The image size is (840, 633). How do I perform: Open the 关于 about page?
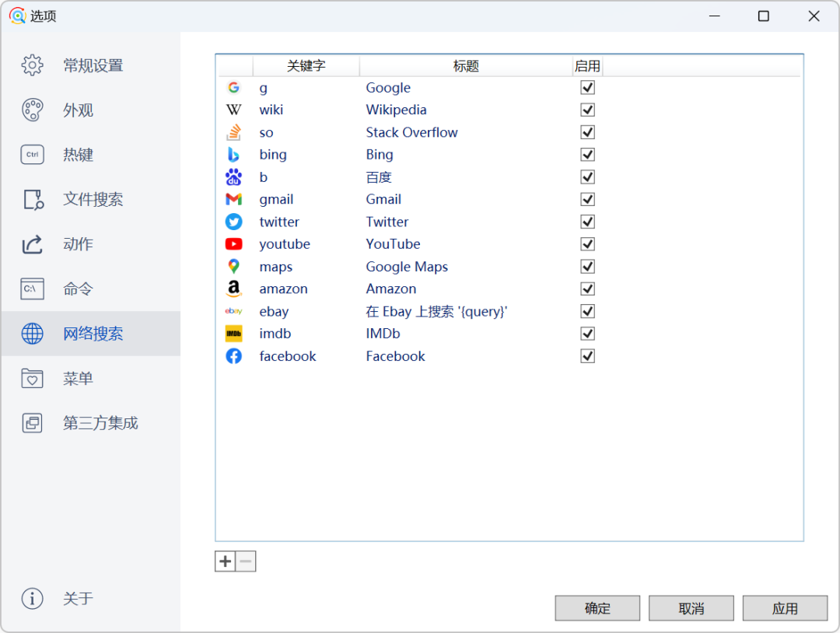[x=91, y=598]
